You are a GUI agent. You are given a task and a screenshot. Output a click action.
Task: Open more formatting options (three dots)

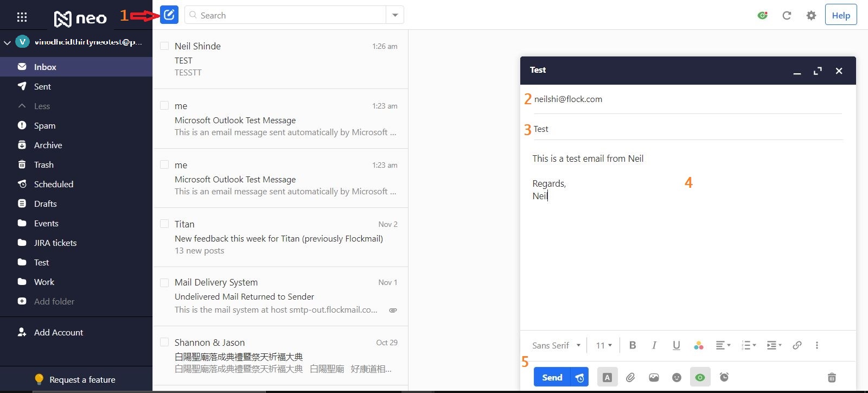coord(817,345)
